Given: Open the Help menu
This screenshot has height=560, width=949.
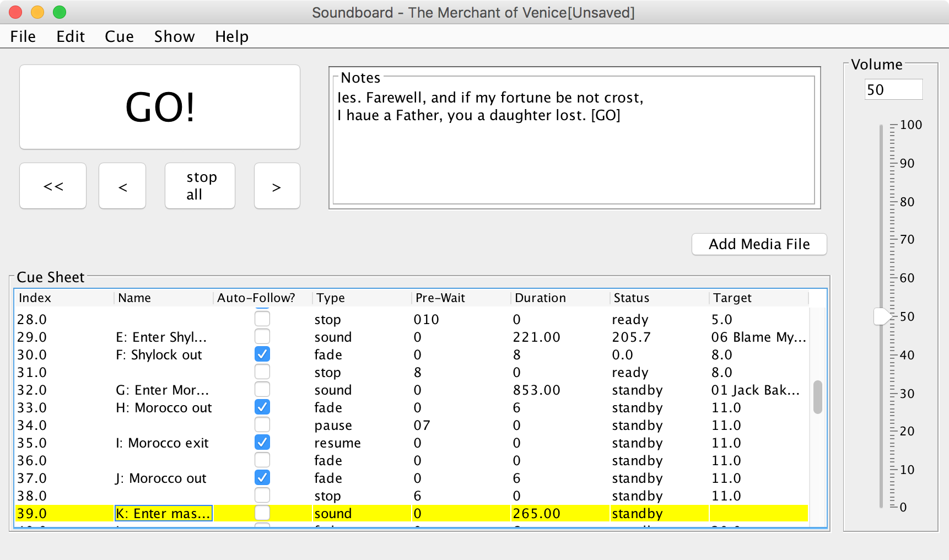Looking at the screenshot, I should click(231, 36).
